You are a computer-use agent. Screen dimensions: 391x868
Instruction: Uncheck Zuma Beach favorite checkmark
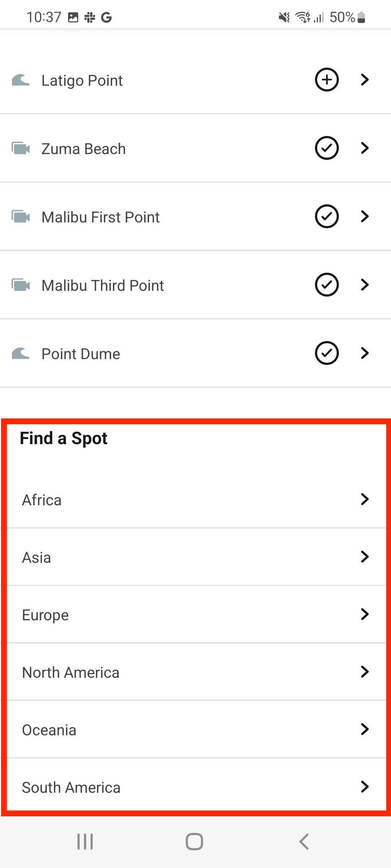click(x=327, y=148)
